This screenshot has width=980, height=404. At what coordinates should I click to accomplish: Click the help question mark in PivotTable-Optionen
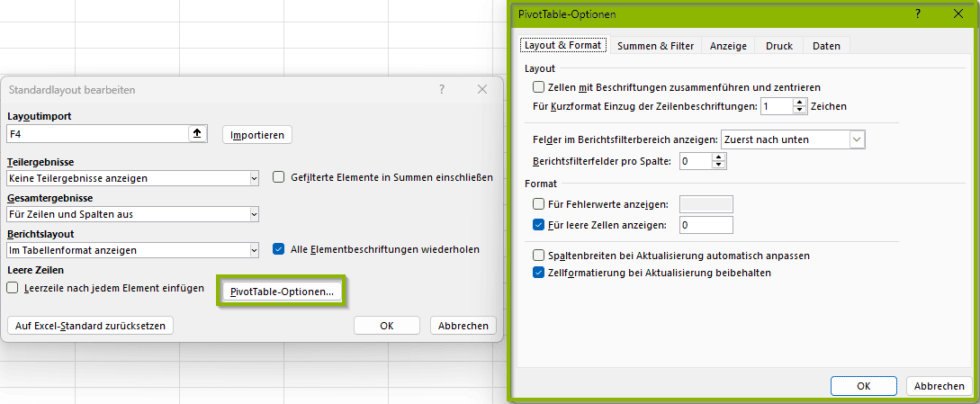tap(917, 14)
